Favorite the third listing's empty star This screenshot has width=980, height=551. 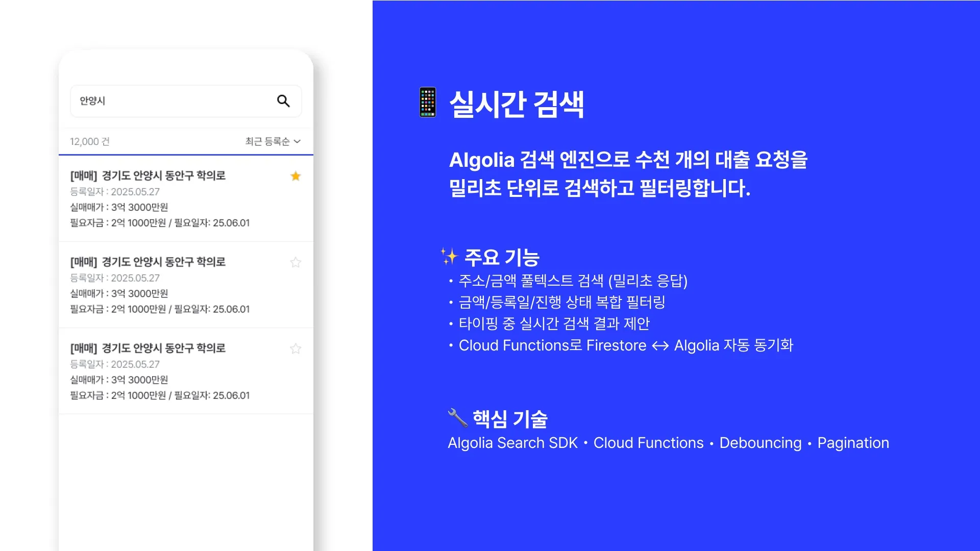(296, 348)
